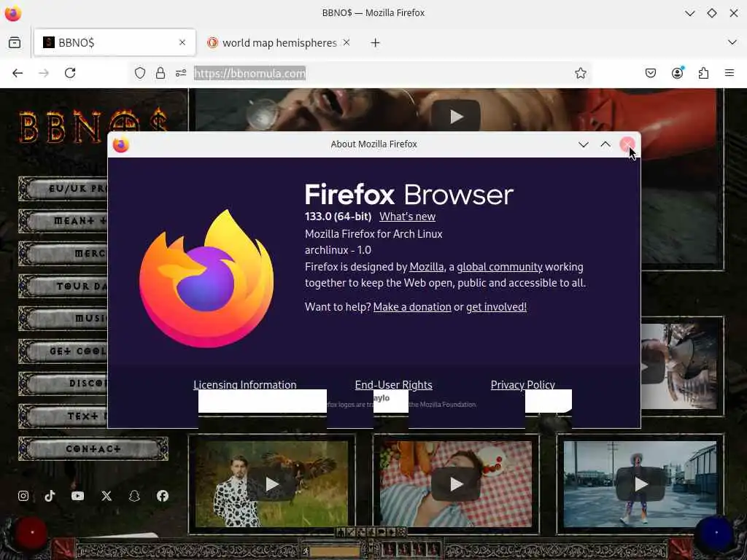The height and width of the screenshot is (560, 747).
Task: Click the GET COOL sidebar button
Action: (63, 351)
